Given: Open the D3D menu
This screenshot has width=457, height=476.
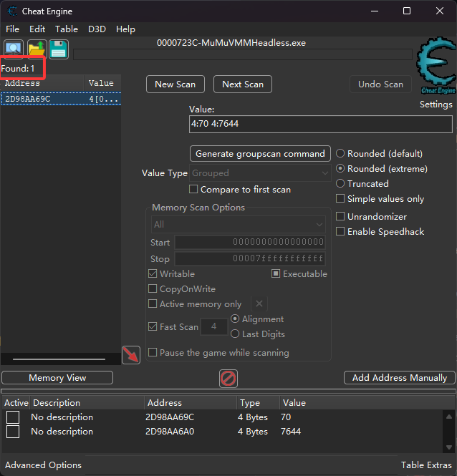Looking at the screenshot, I should [97, 29].
